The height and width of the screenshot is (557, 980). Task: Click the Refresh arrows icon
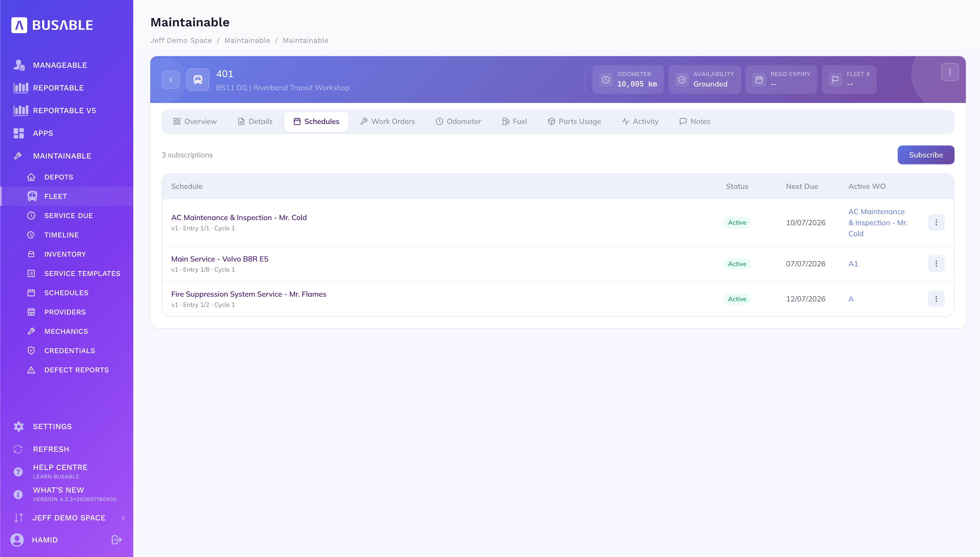click(x=18, y=449)
